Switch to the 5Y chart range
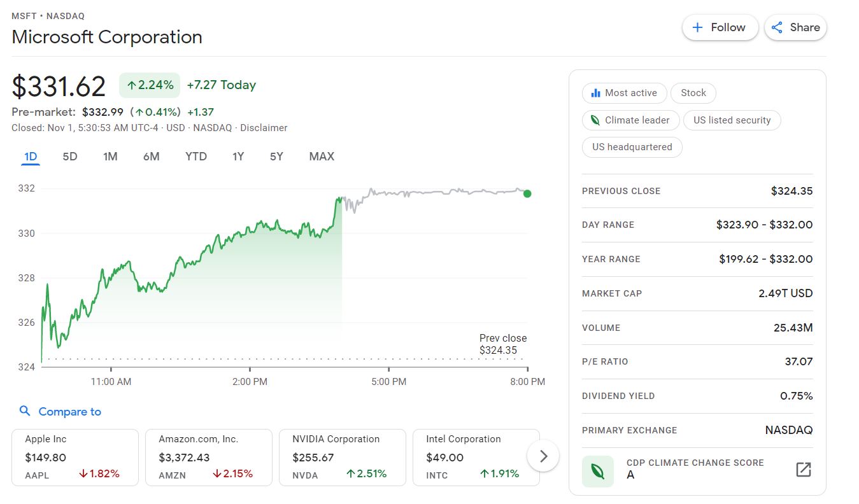This screenshot has width=859, height=504. pyautogui.click(x=276, y=157)
